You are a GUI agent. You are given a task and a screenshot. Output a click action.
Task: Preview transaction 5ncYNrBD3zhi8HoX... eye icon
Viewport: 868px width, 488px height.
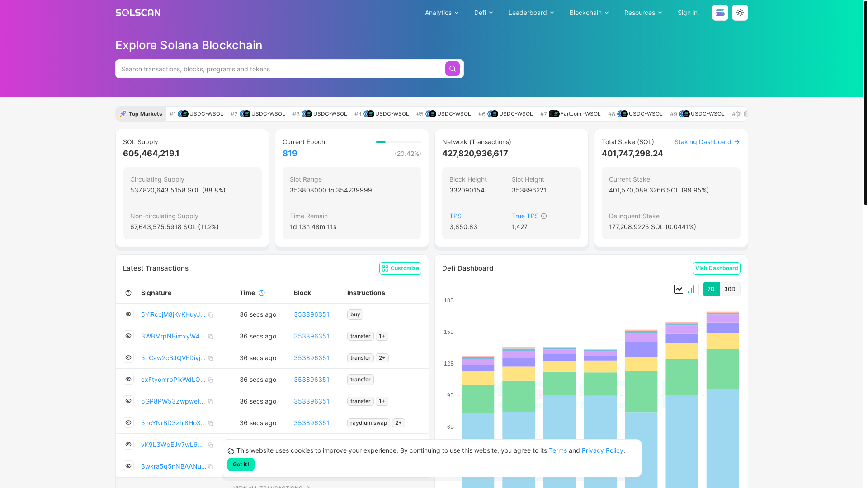[128, 422]
